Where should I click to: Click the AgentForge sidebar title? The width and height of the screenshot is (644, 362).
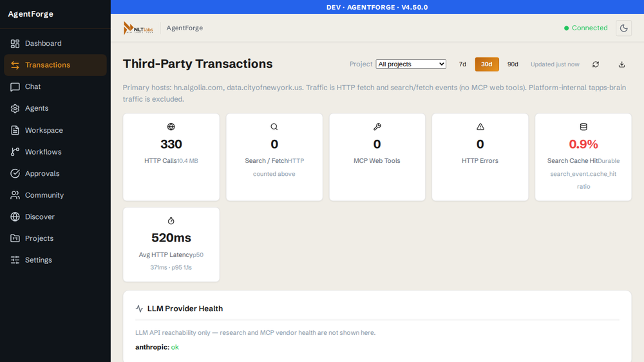pos(31,14)
